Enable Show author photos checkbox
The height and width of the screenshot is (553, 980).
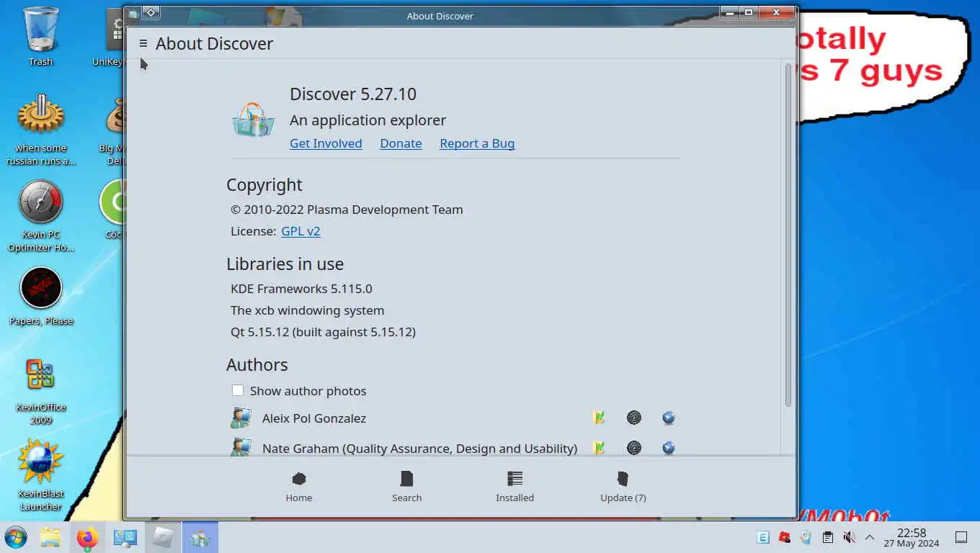(238, 390)
